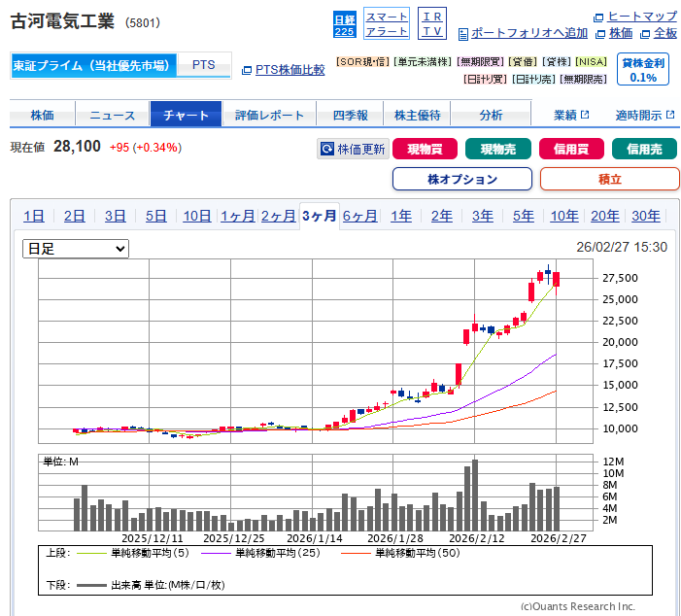Select 1ヶ月 chart period

pyautogui.click(x=238, y=216)
